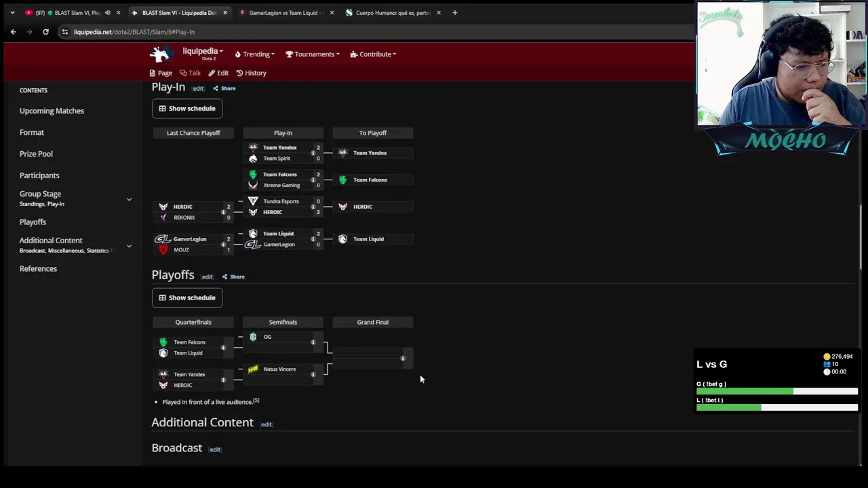
Task: Open a new browser tab with the plus icon
Action: click(x=454, y=12)
